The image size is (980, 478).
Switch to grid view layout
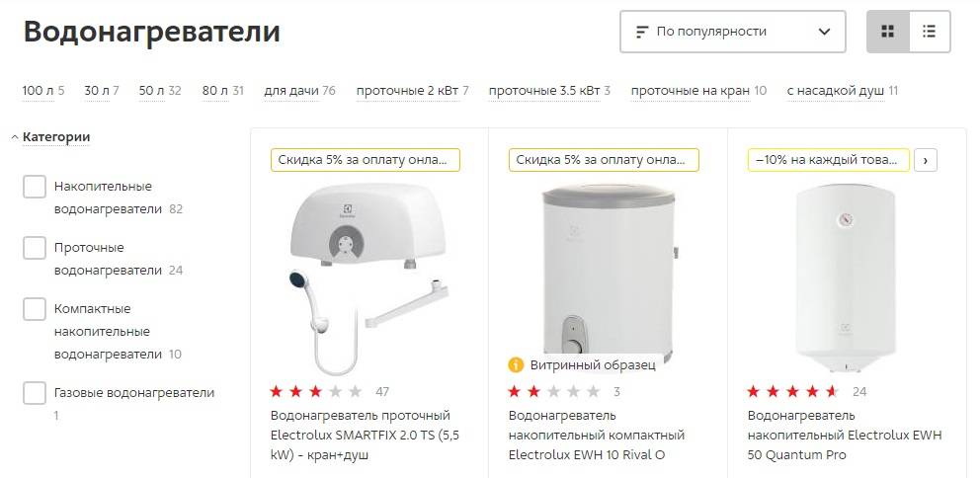[887, 32]
